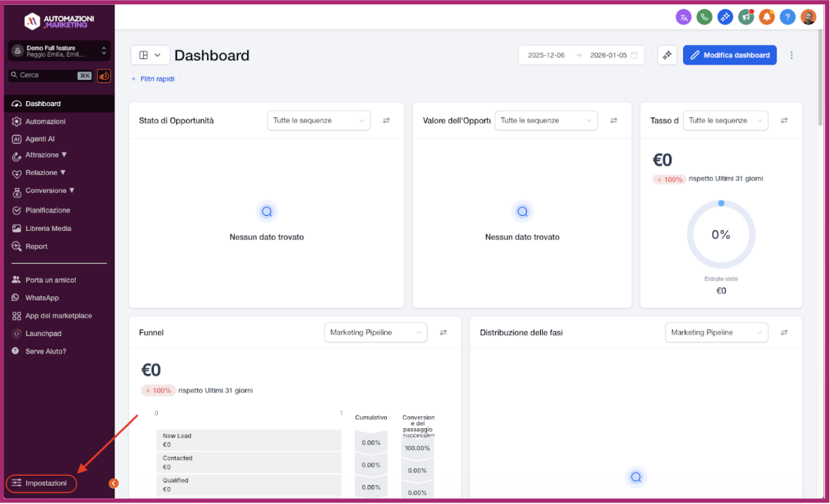Go to Dashboard in sidebar
This screenshot has width=830, height=504.
(x=59, y=104)
